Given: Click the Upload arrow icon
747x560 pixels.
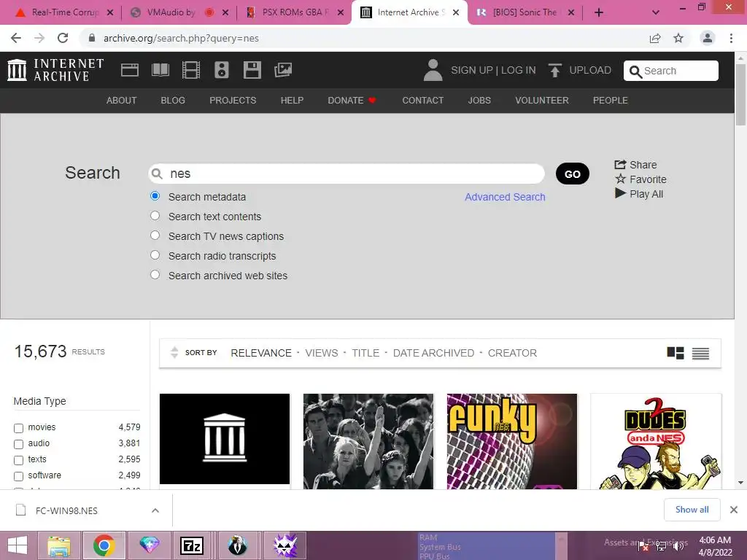Looking at the screenshot, I should pyautogui.click(x=554, y=70).
